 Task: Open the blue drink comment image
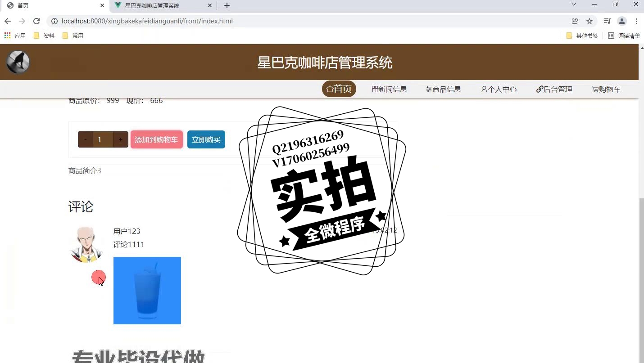(x=147, y=291)
